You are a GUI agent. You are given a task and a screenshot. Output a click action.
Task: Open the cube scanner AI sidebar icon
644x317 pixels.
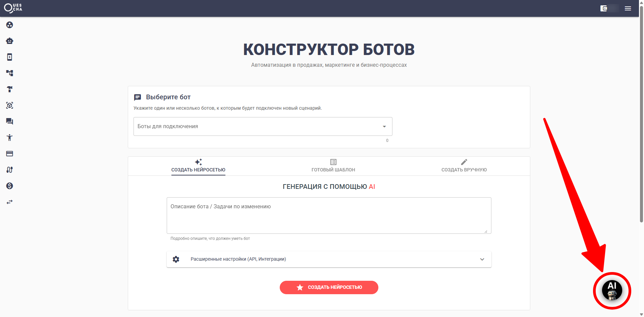pos(9,105)
